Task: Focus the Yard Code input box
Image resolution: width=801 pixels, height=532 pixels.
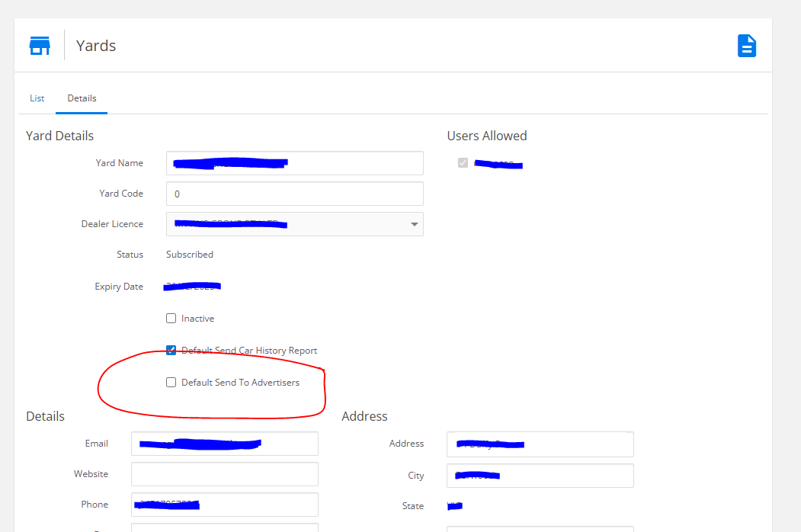Action: tap(294, 194)
